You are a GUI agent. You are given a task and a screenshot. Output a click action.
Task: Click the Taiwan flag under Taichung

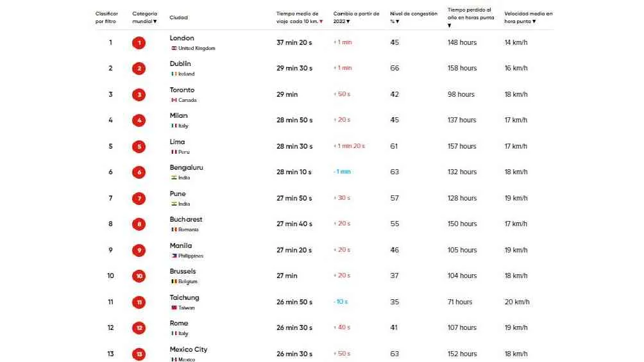[174, 308]
